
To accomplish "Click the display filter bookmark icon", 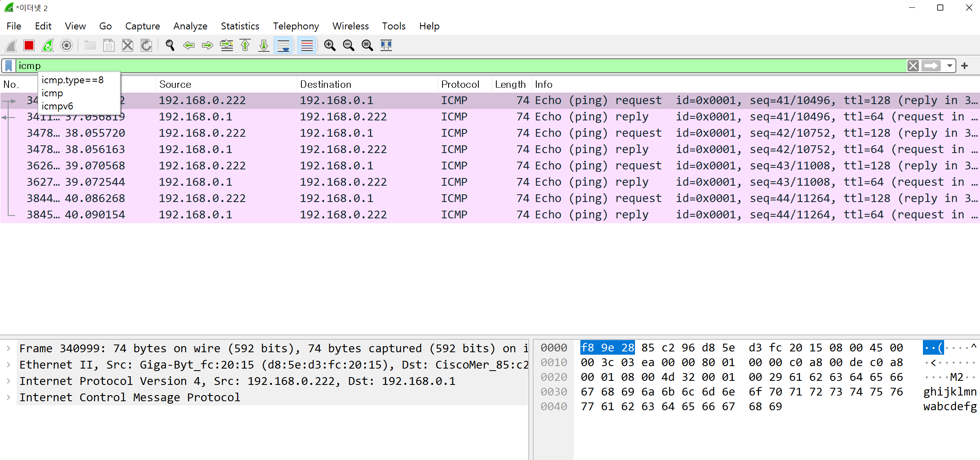I will click(9, 66).
